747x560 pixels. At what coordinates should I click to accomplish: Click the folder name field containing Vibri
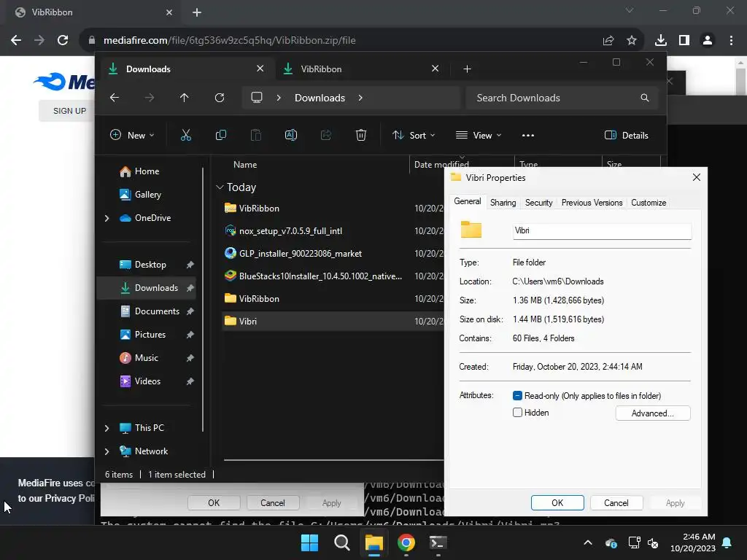[x=602, y=231]
